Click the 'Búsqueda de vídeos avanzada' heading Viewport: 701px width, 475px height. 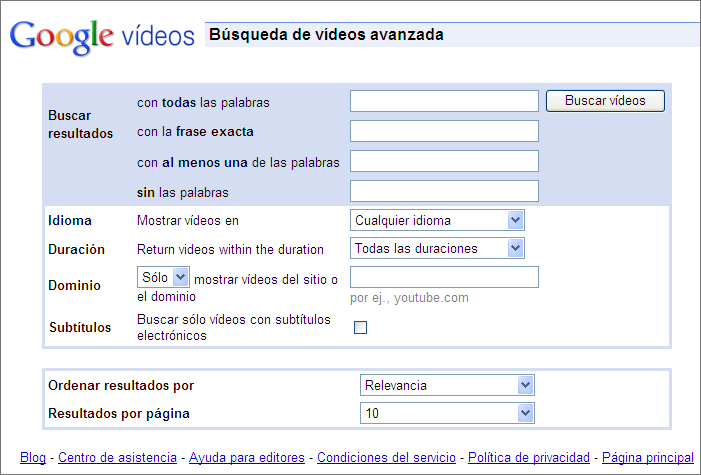click(x=326, y=35)
